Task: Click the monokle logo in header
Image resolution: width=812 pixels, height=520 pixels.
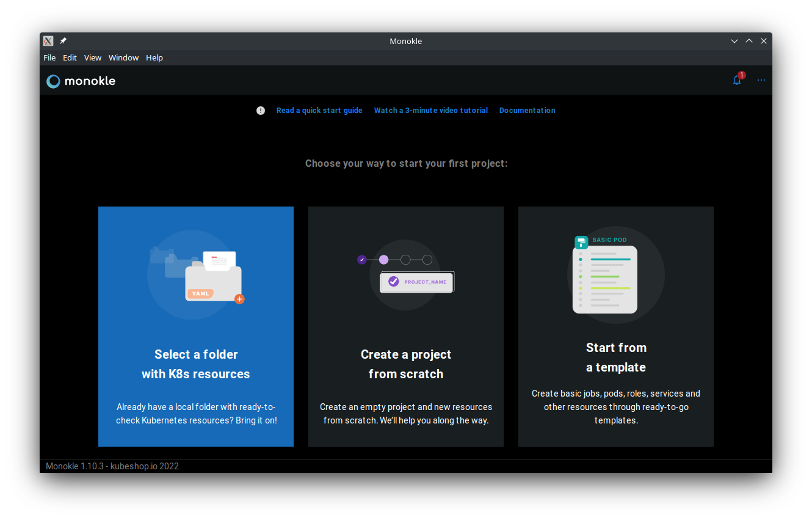Action: click(81, 81)
